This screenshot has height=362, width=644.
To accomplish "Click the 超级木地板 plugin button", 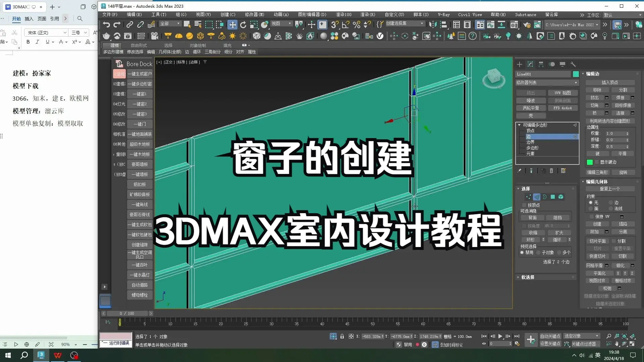I will (140, 144).
